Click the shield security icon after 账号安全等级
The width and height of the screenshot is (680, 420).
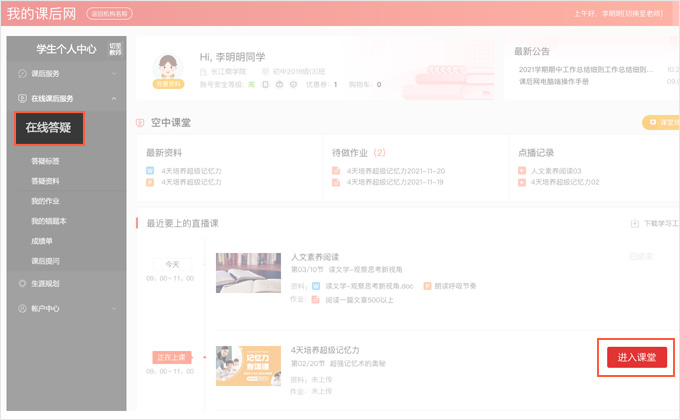coord(294,85)
